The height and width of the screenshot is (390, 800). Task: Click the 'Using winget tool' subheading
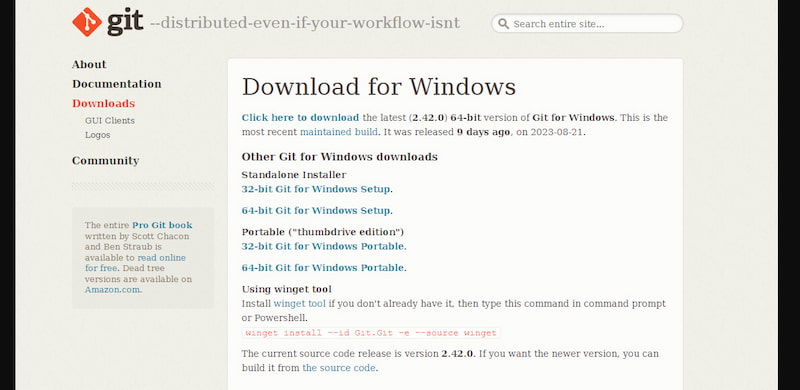[287, 289]
